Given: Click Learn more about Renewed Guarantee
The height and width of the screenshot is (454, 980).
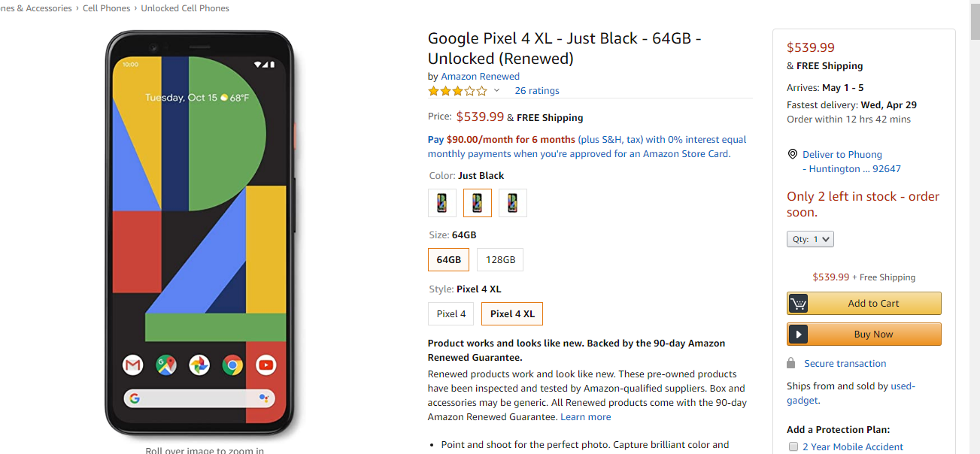Looking at the screenshot, I should click(x=585, y=417).
